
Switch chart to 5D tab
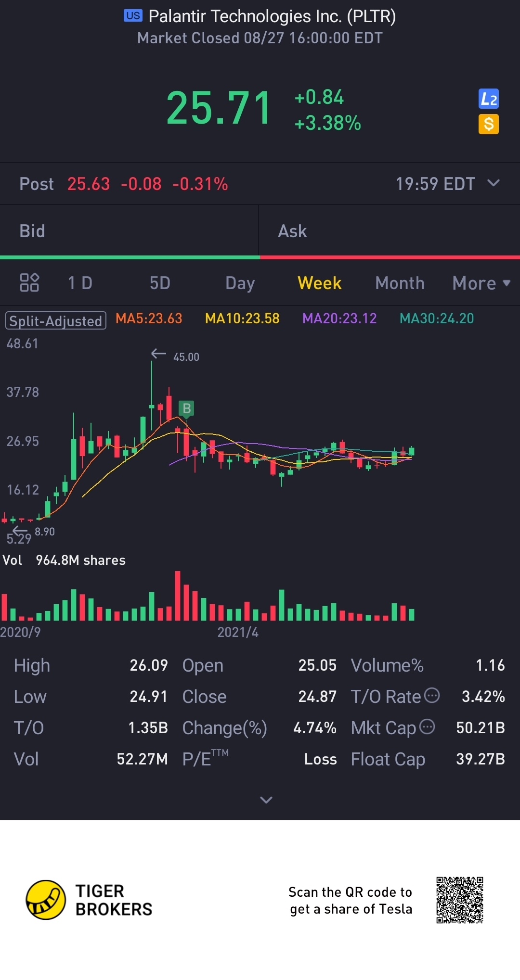tap(160, 283)
